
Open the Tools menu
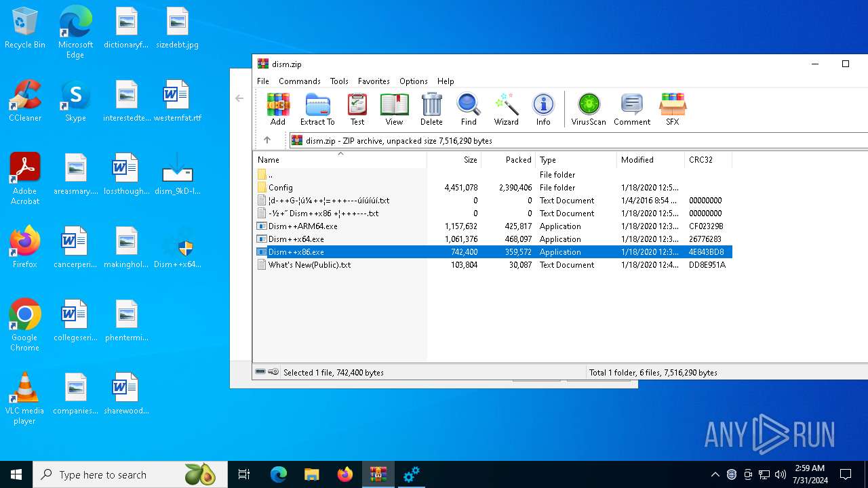pos(339,81)
